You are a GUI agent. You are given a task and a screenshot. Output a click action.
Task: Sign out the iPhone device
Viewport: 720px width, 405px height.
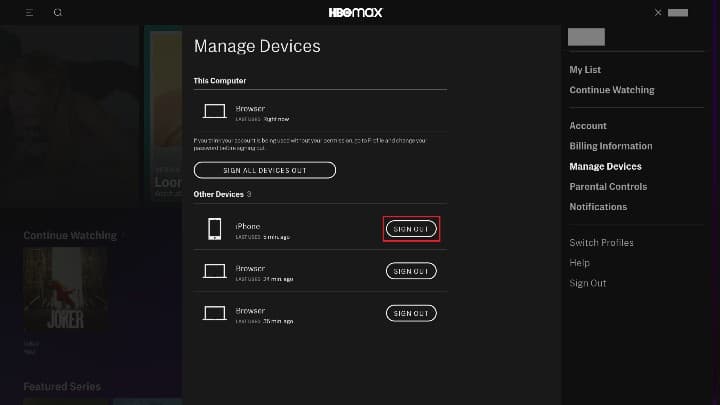coord(411,229)
